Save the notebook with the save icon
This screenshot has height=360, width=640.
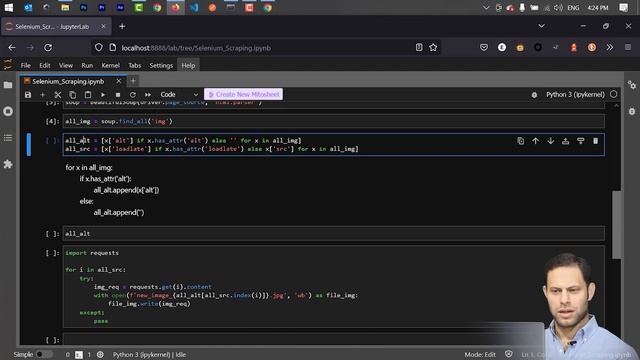point(28,95)
